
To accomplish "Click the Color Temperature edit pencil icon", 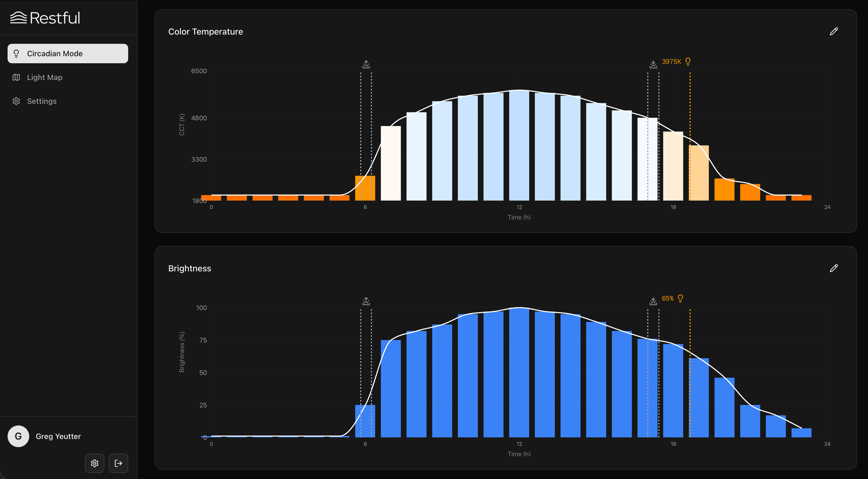I will pyautogui.click(x=834, y=31).
